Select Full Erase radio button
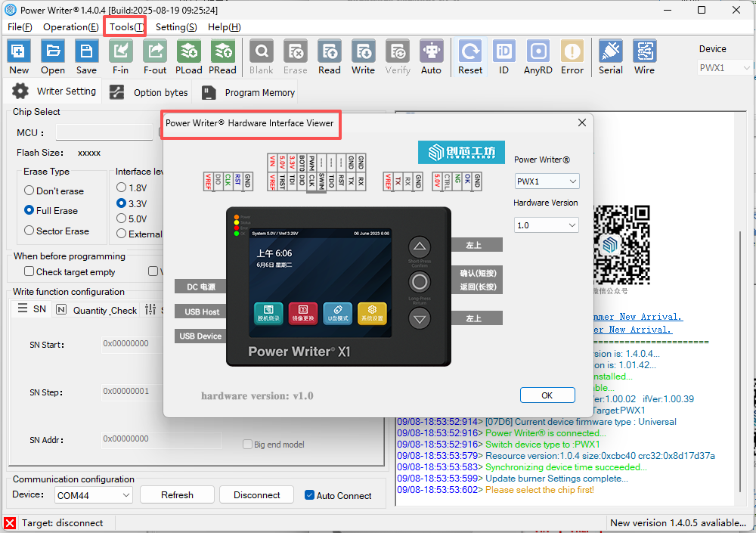Screen dimensions: 756x533 point(29,210)
